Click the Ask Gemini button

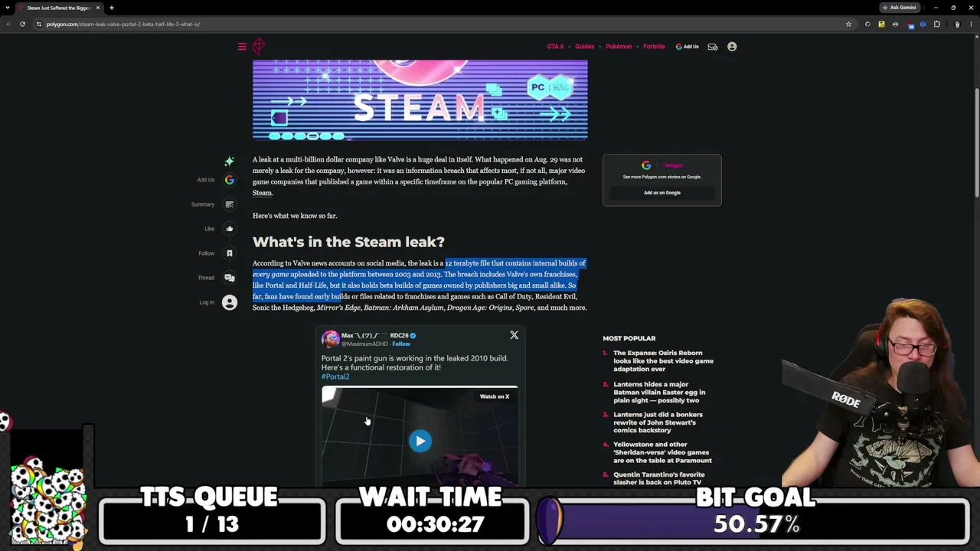click(899, 8)
